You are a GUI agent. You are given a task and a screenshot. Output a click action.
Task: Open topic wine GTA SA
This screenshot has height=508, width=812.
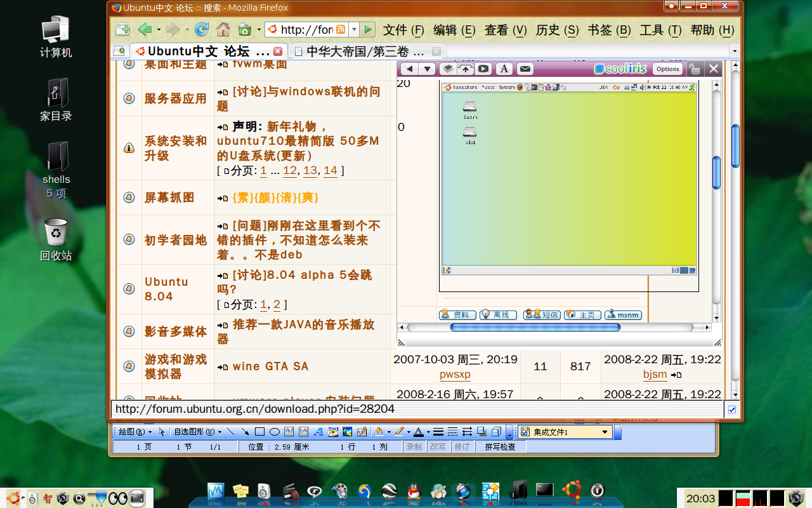[x=271, y=366]
